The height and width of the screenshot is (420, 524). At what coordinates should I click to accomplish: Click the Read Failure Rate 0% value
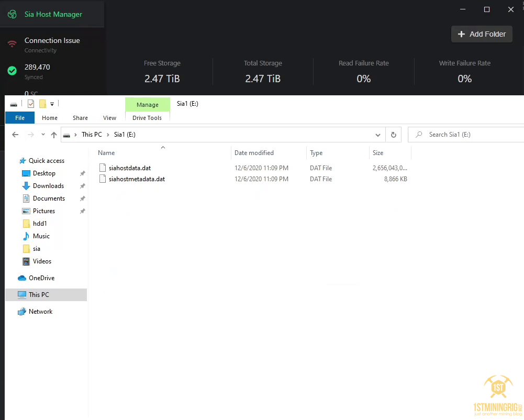(x=364, y=79)
